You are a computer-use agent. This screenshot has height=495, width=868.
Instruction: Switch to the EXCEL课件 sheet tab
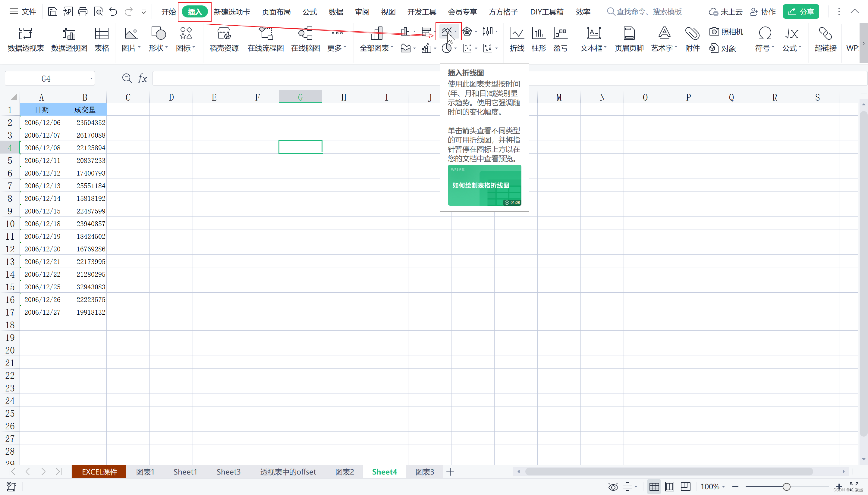(99, 472)
